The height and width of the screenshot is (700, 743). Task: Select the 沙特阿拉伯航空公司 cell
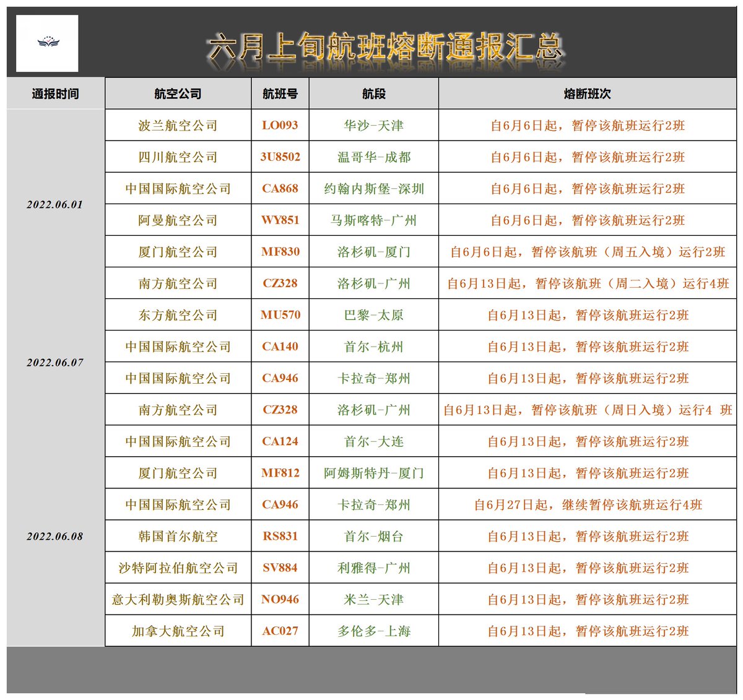click(178, 568)
